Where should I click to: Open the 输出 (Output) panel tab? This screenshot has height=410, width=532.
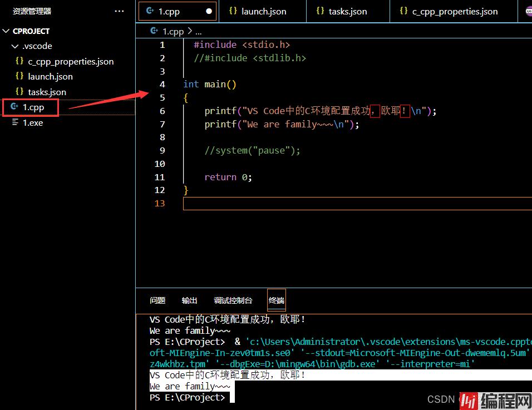coord(189,300)
